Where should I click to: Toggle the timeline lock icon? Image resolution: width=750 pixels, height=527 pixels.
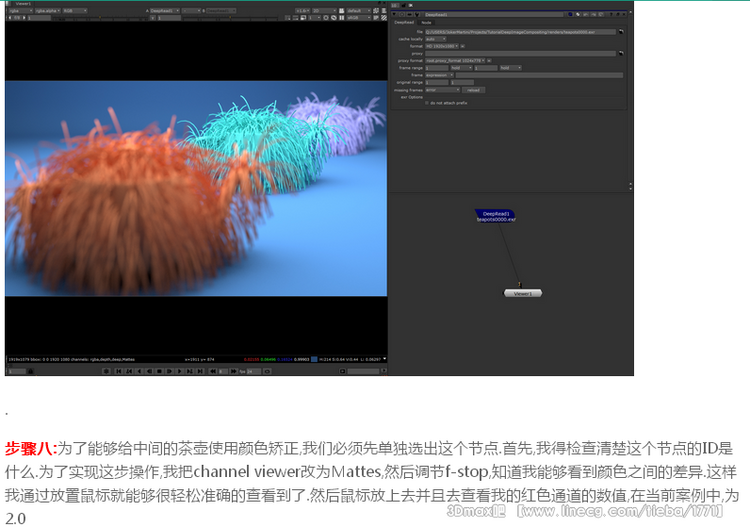pyautogui.click(x=31, y=371)
